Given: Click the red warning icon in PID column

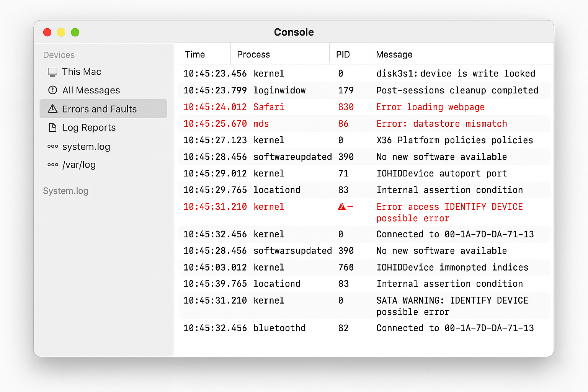Looking at the screenshot, I should pos(342,207).
